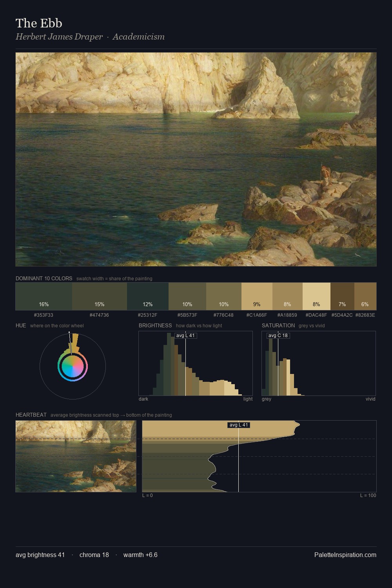This screenshot has height=588, width=392.
Task: Click 'avg brightness 41' in footer
Action: 40,555
